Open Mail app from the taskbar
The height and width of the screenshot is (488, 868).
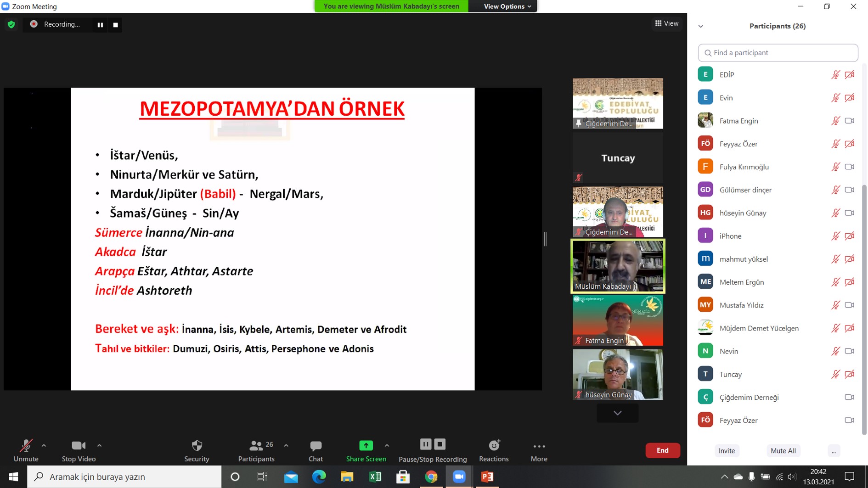[x=291, y=477]
